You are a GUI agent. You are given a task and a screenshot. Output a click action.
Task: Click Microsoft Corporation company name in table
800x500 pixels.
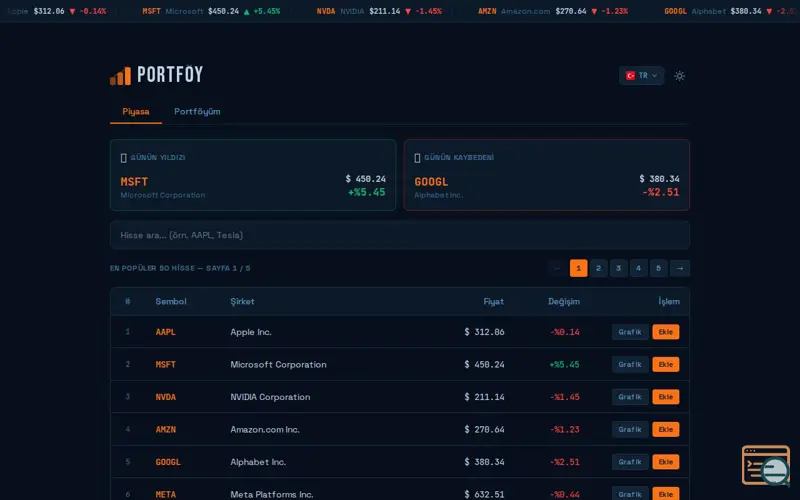tap(278, 364)
